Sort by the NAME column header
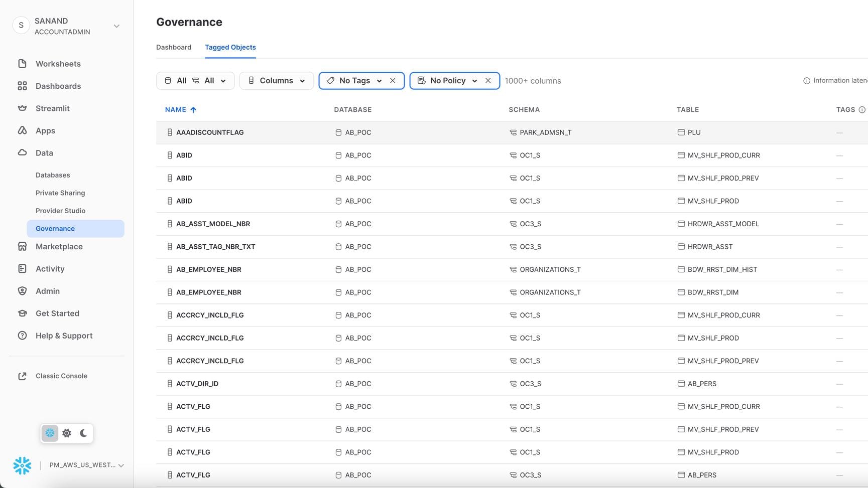 pyautogui.click(x=176, y=110)
